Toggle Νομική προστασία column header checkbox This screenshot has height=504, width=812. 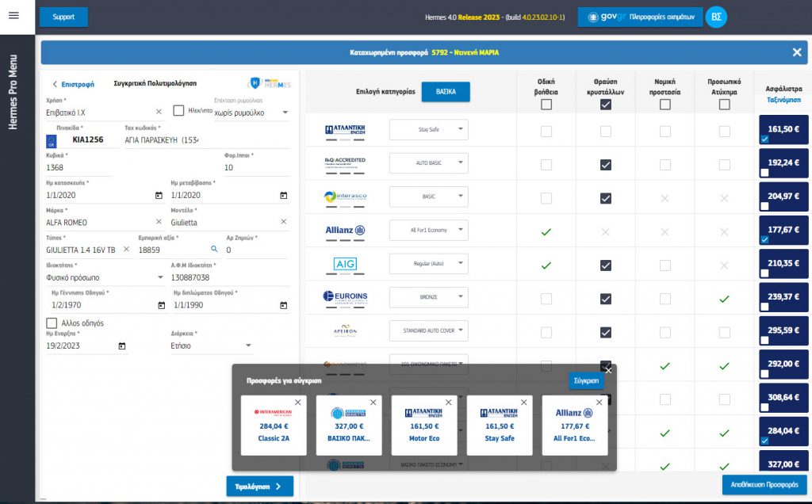665,105
